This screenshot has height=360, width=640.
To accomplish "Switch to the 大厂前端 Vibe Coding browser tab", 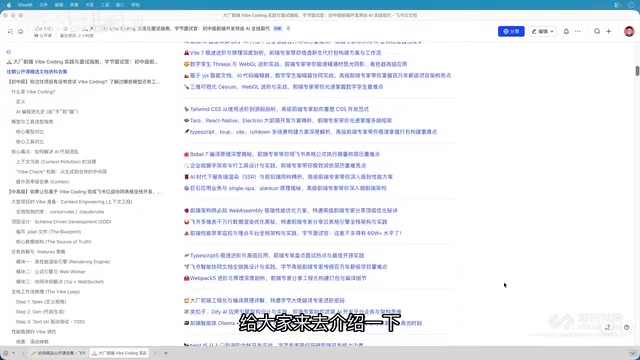I will tap(119, 353).
